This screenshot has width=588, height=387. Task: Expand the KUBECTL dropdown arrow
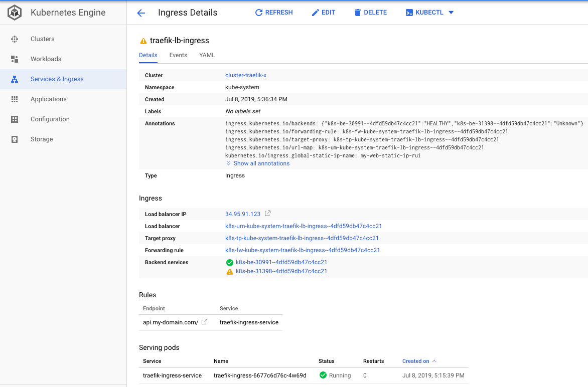tap(451, 13)
